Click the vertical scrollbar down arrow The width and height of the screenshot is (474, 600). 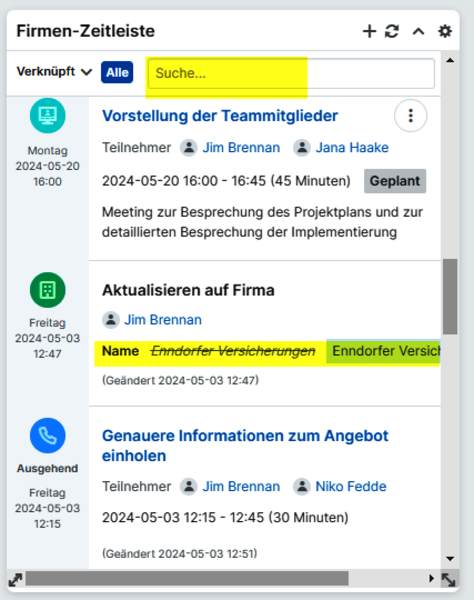coord(450,559)
